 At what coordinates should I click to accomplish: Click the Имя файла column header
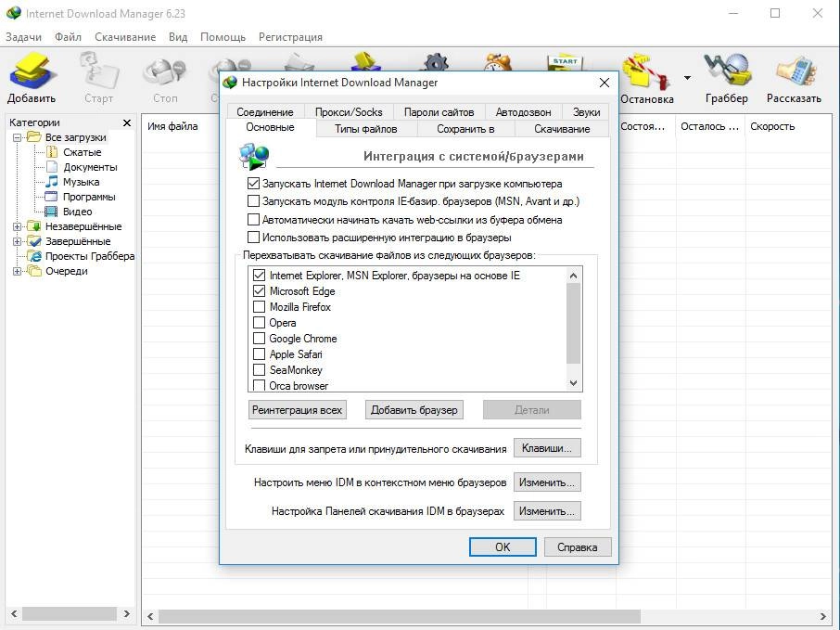pyautogui.click(x=172, y=126)
